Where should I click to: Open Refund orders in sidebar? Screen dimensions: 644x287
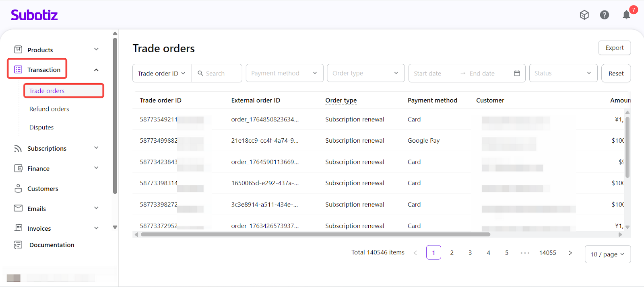49,109
